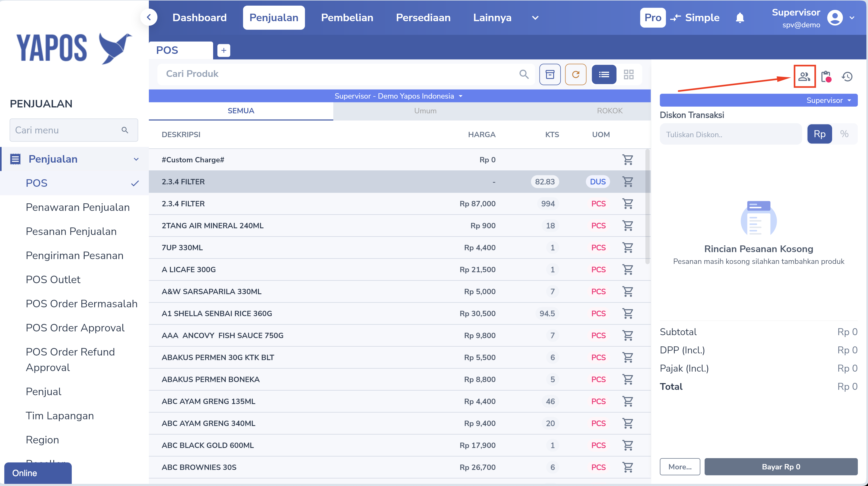Open Supervisor - Demo Yapos Indonesia dropdown
The height and width of the screenshot is (486, 868).
[x=399, y=96]
